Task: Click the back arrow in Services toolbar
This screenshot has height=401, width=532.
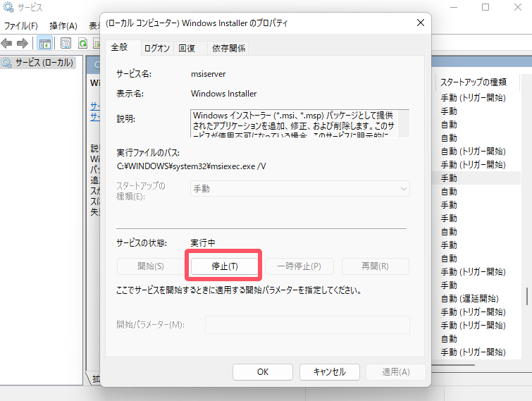Action: [6, 43]
